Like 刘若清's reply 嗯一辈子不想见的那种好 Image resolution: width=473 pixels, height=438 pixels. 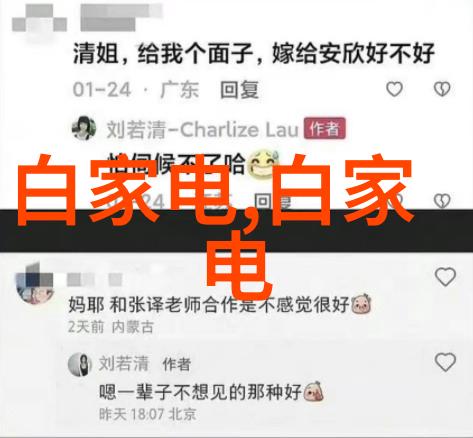(445, 362)
